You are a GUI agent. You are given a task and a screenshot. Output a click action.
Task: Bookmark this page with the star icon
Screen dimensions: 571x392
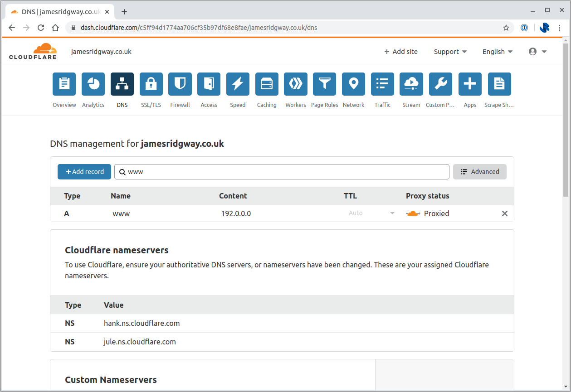click(x=506, y=28)
